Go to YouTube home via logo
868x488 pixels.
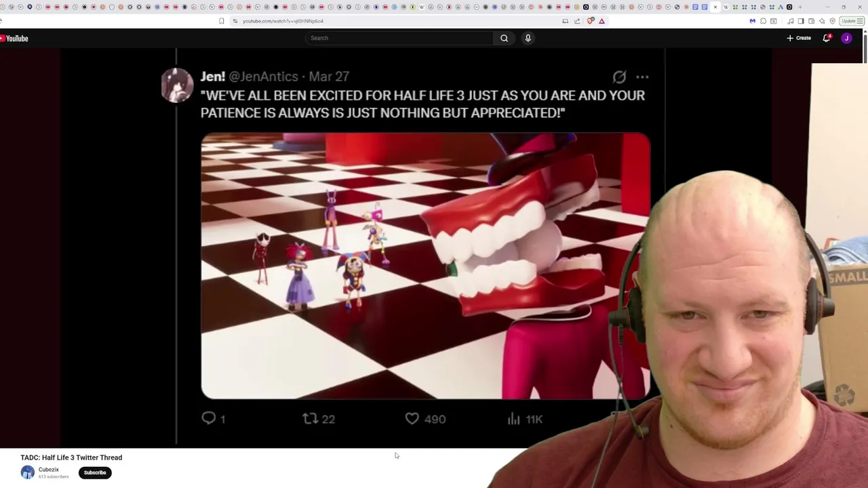click(14, 39)
